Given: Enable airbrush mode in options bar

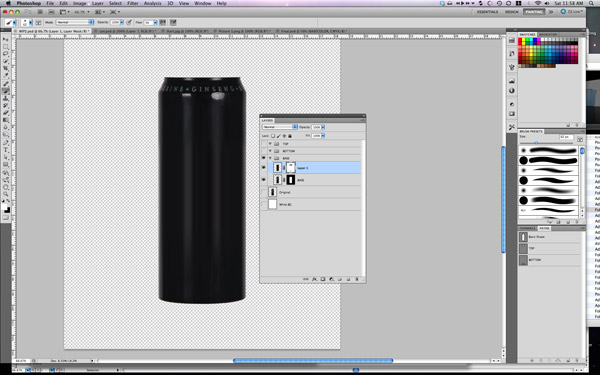Looking at the screenshot, I should (x=163, y=23).
